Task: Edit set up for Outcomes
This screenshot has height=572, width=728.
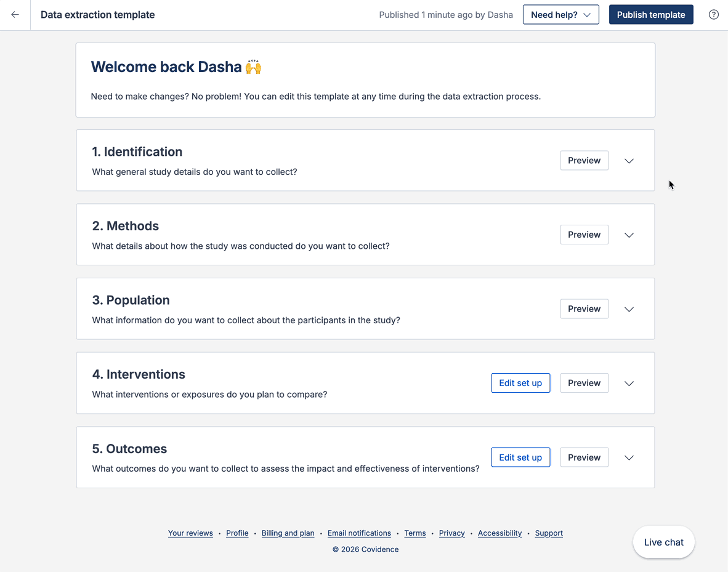Action: coord(520,457)
